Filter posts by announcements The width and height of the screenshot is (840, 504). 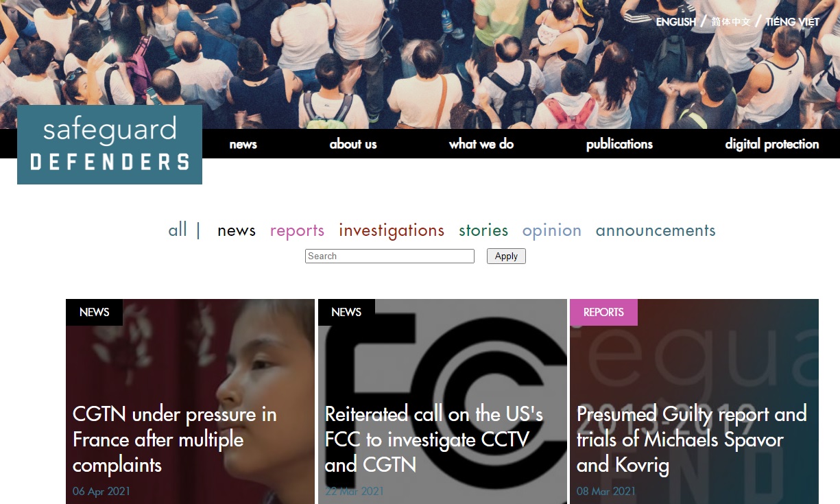tap(656, 230)
